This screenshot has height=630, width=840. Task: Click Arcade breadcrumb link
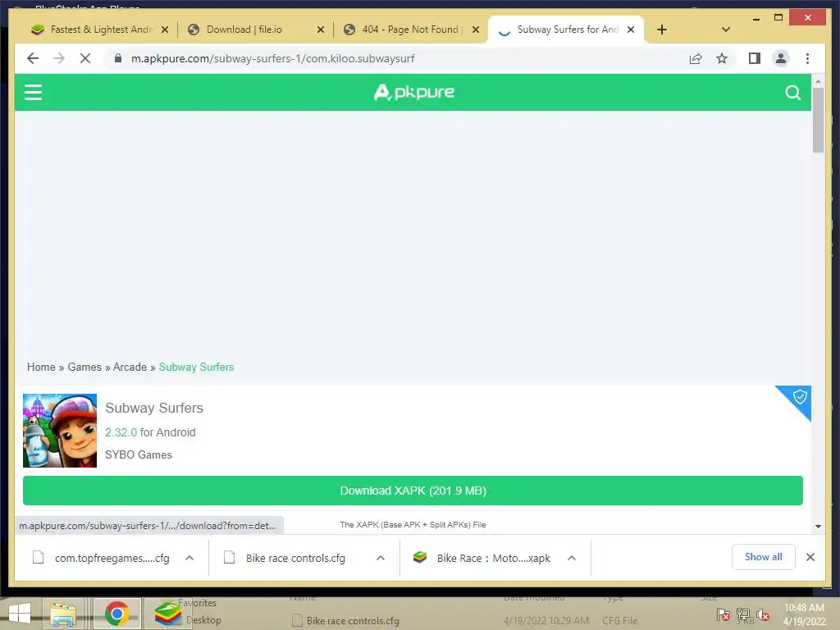[130, 367]
